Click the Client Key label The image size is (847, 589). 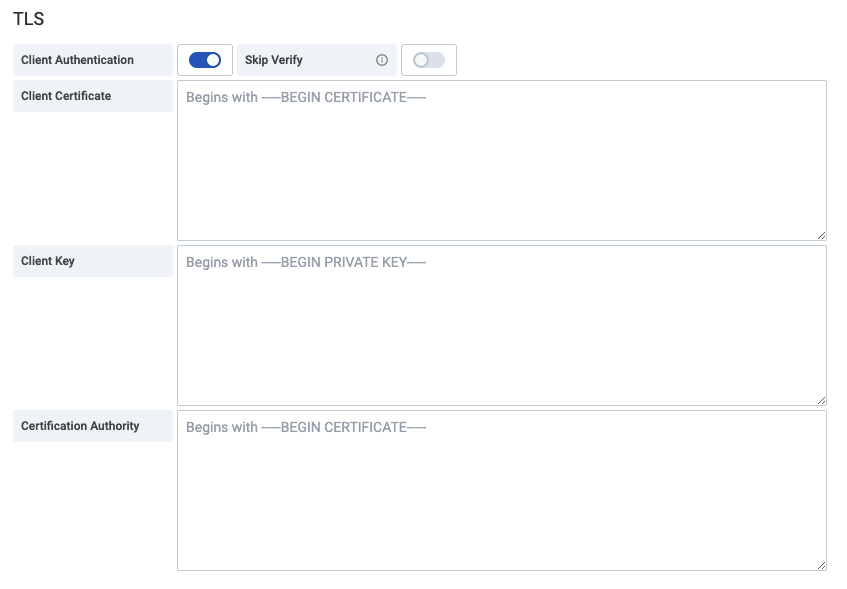(x=48, y=261)
